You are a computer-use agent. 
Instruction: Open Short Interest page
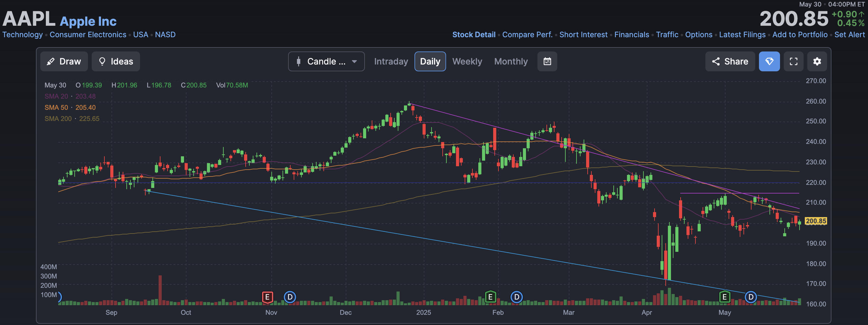[x=583, y=34]
